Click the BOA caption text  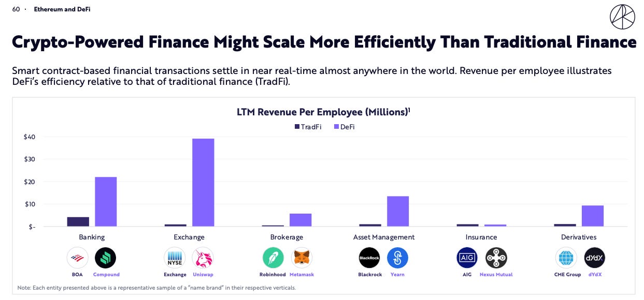(77, 275)
